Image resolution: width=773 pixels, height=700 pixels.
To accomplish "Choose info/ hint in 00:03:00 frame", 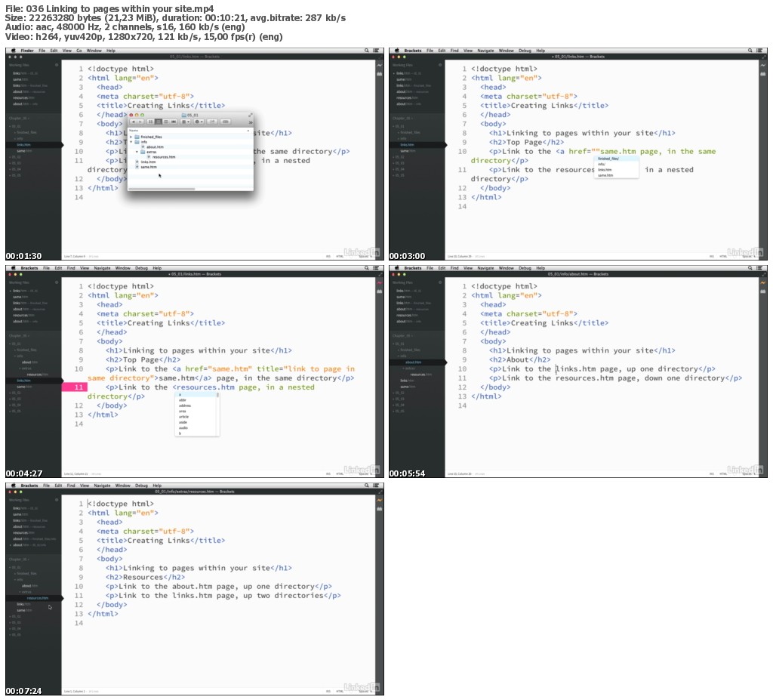I will 616,165.
